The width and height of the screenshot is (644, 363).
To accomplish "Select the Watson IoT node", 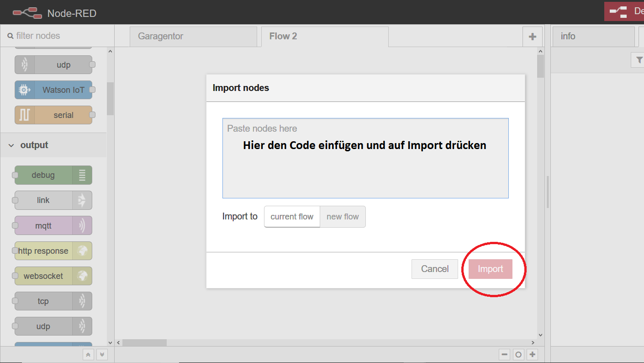I will click(53, 90).
